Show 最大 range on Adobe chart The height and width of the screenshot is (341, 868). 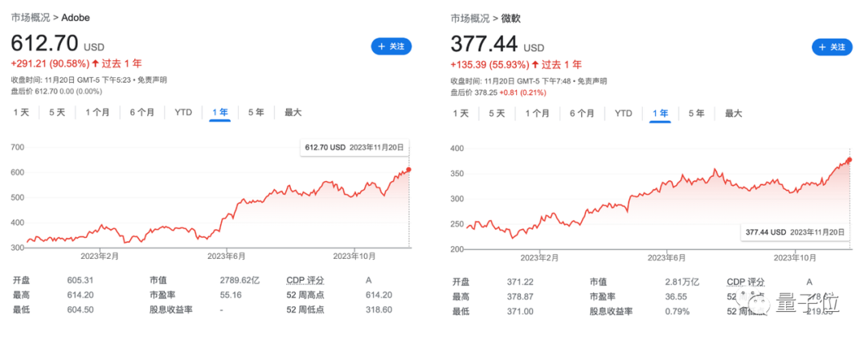tap(293, 113)
